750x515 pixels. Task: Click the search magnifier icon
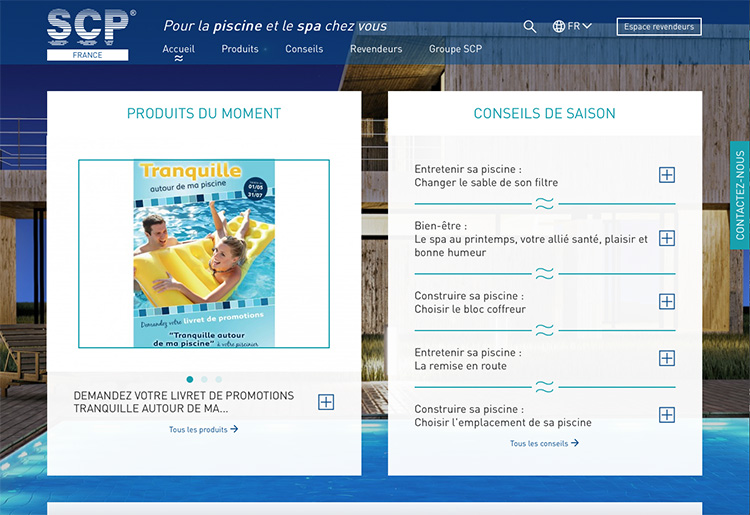(530, 27)
